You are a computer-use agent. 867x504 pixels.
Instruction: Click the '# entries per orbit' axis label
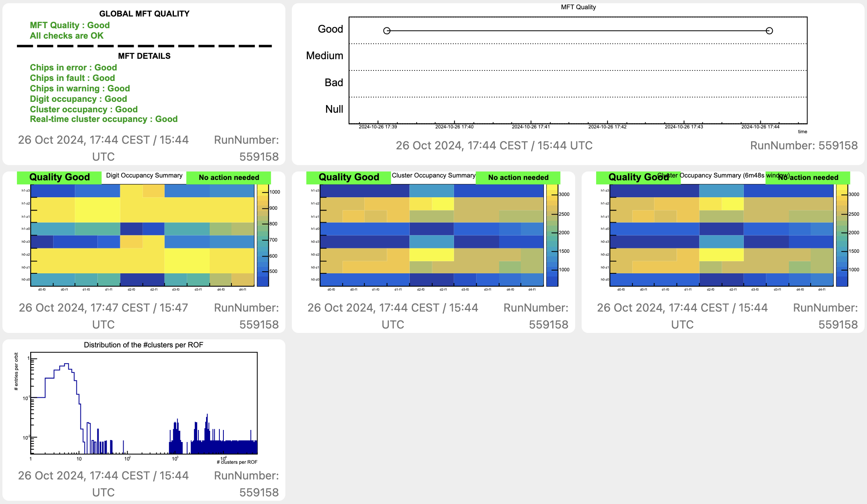click(16, 372)
